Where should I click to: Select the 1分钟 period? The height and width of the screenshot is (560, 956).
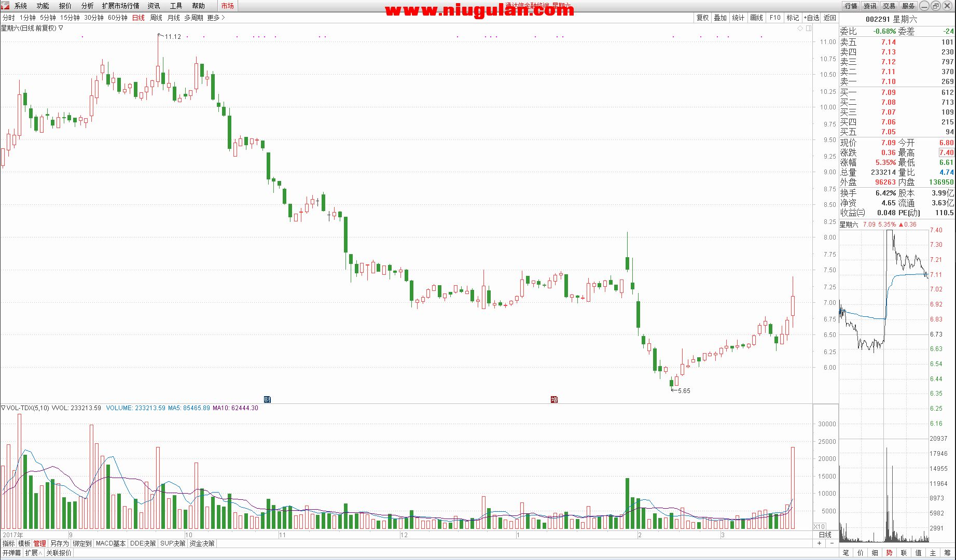coord(27,18)
